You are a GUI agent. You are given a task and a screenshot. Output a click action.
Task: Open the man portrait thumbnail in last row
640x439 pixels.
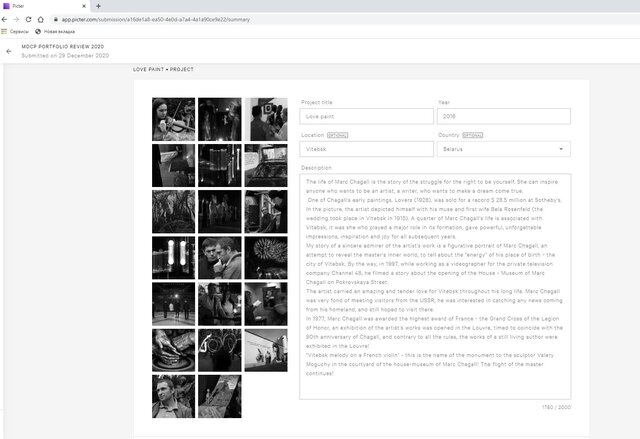pos(173,396)
